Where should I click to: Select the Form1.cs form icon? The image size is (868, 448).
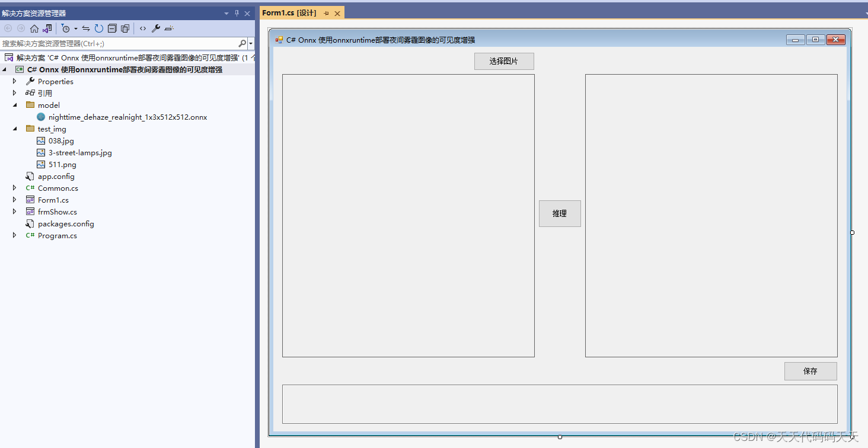[x=30, y=200]
